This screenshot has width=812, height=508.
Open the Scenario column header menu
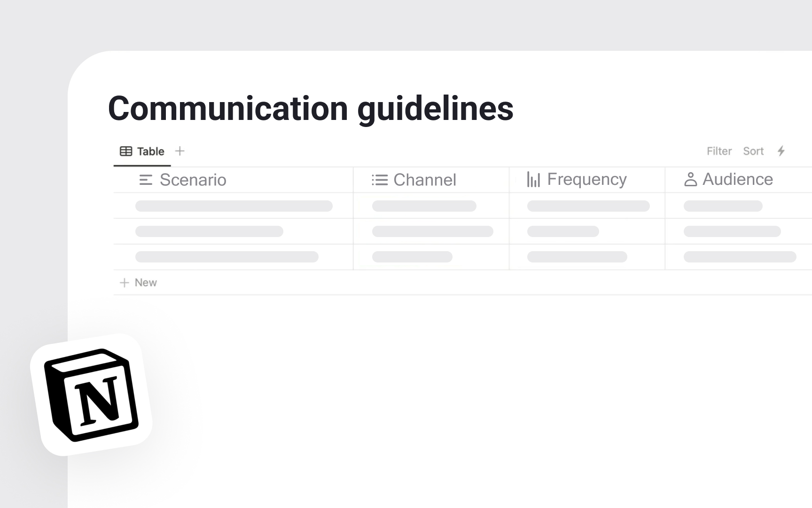[193, 179]
